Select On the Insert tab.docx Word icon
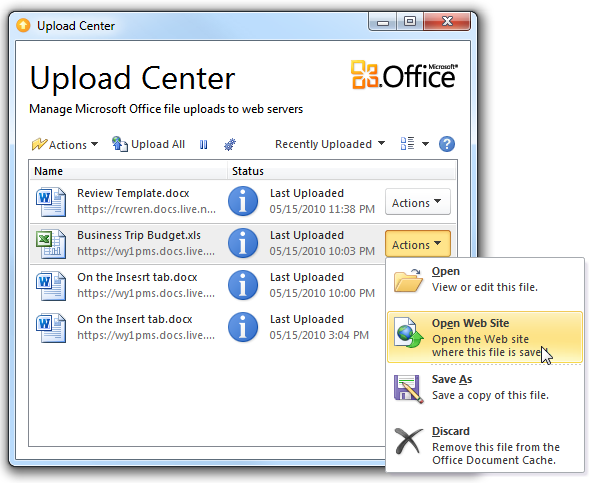The height and width of the screenshot is (483, 590). coord(51,328)
